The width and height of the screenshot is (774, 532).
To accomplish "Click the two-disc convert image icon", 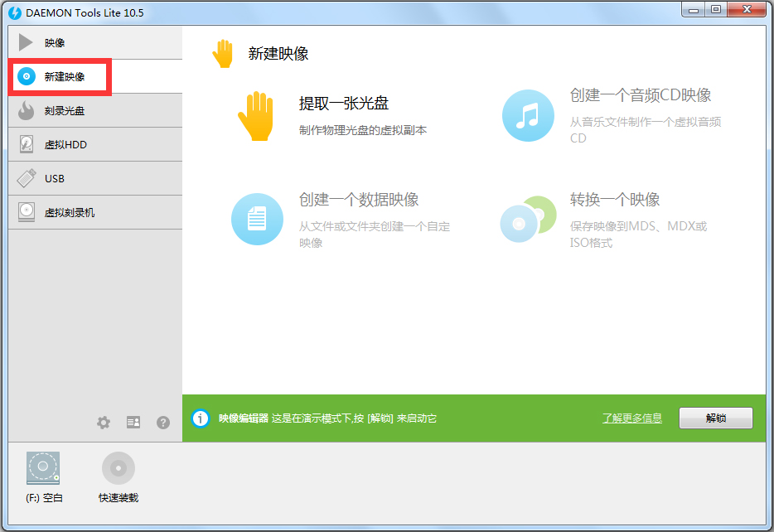I will (x=528, y=219).
